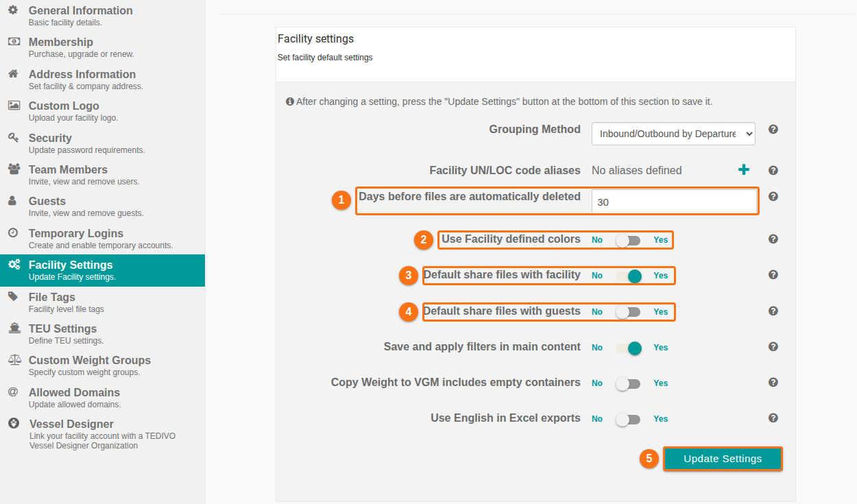Toggle Copy Weight to VGM switch

[628, 383]
